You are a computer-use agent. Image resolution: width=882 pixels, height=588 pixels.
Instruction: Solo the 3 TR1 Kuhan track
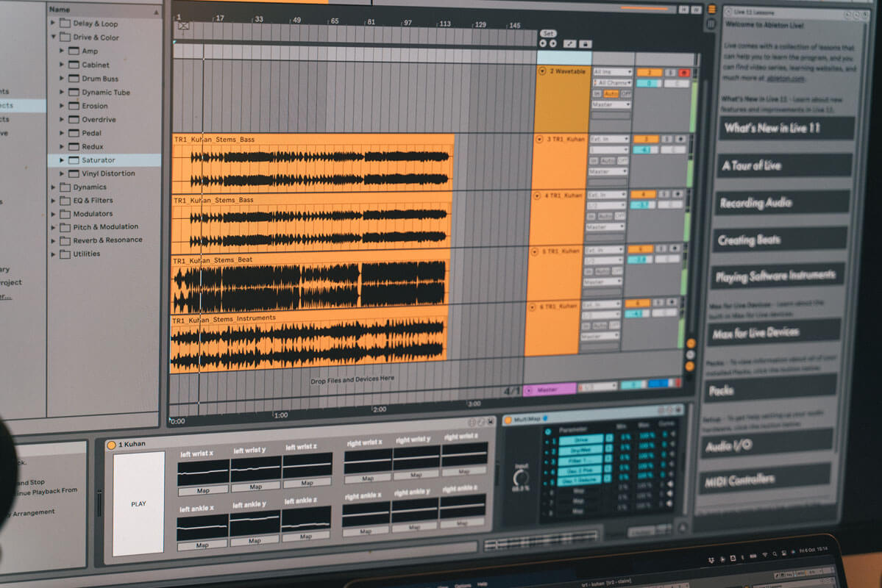(666, 139)
